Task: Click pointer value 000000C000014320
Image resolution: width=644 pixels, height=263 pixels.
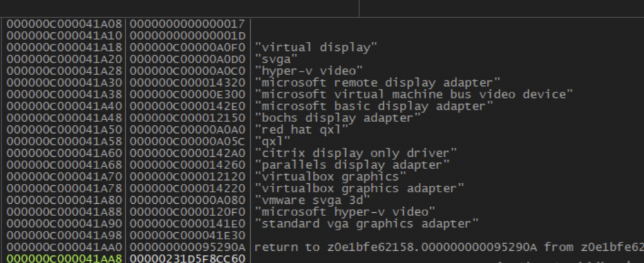Action: click(187, 83)
